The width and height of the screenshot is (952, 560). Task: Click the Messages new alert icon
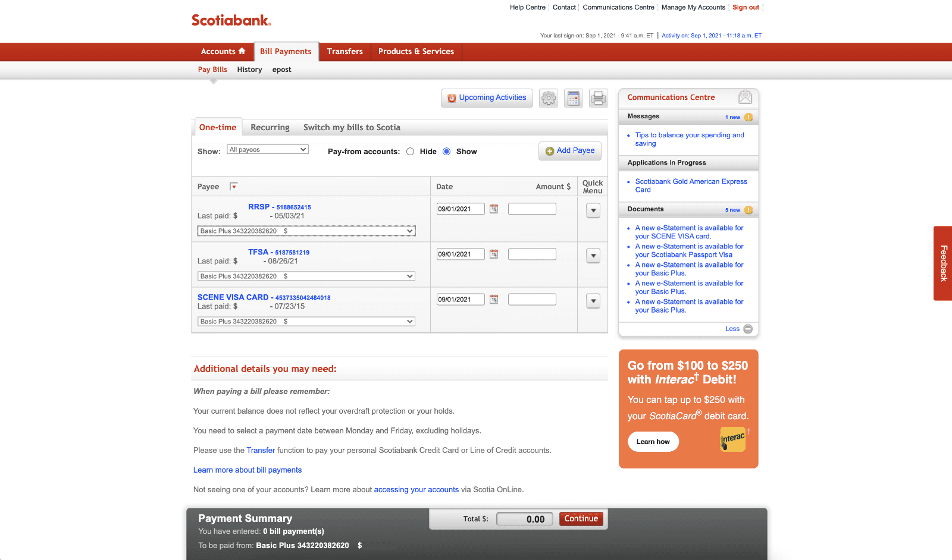point(749,117)
